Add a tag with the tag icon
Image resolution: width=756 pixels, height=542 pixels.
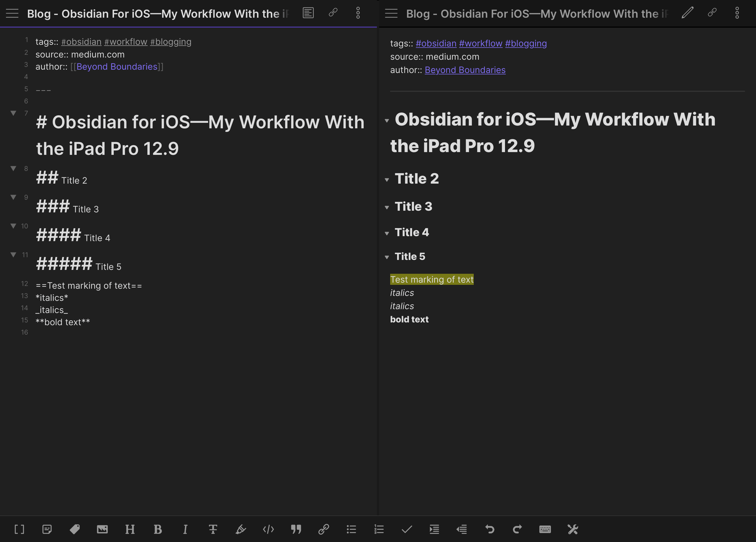75,529
